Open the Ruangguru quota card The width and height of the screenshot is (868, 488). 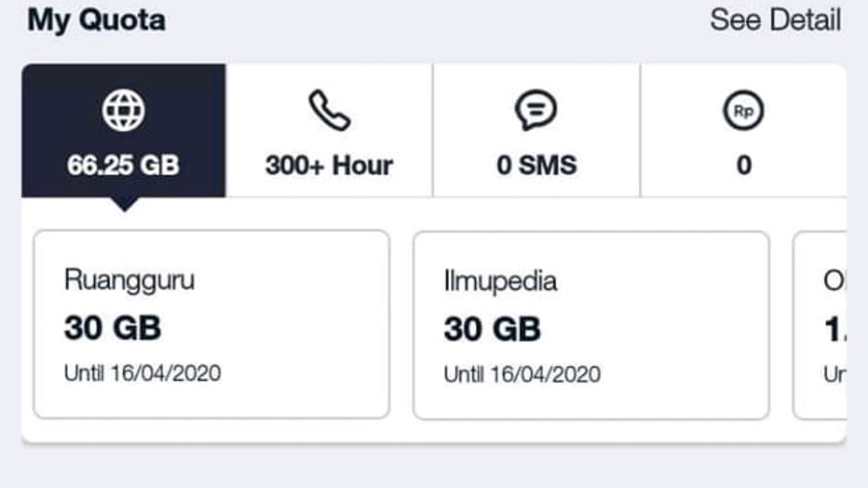tap(212, 324)
